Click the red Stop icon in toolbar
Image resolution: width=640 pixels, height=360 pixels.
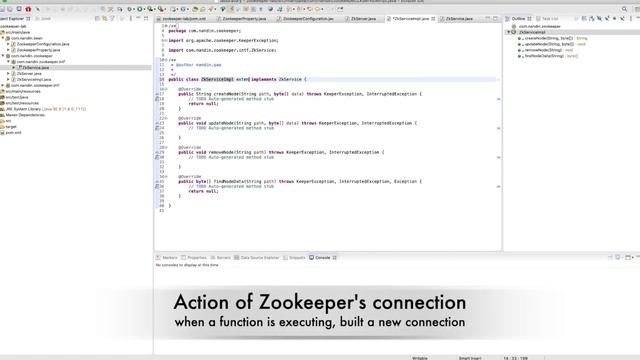coord(28,9)
